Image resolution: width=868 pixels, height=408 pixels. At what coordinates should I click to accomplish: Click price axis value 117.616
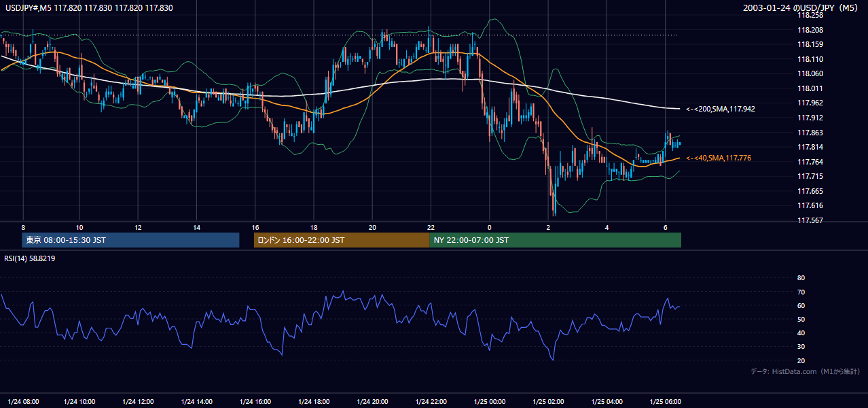[x=810, y=205]
